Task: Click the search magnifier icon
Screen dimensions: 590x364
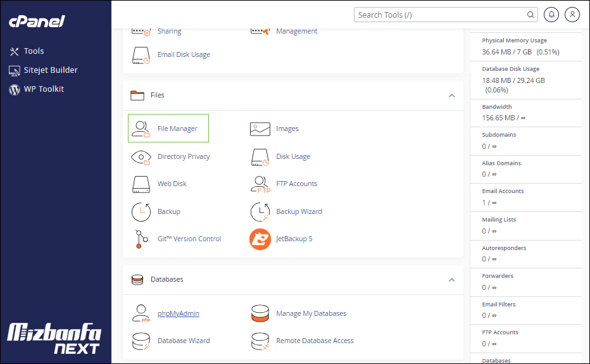Action: click(x=530, y=15)
